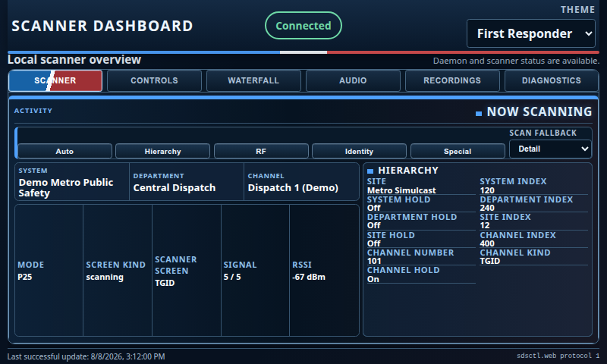Select the Identity view button
607x364 pixels.
click(359, 151)
